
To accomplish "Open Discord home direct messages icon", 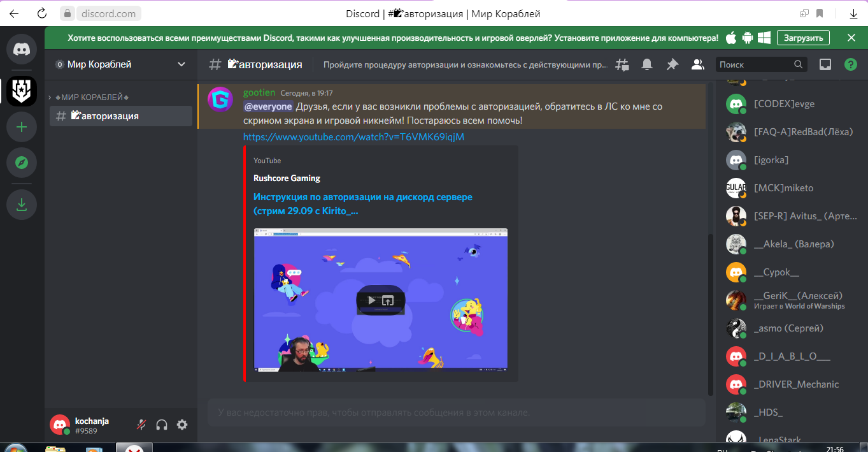I will (x=22, y=49).
